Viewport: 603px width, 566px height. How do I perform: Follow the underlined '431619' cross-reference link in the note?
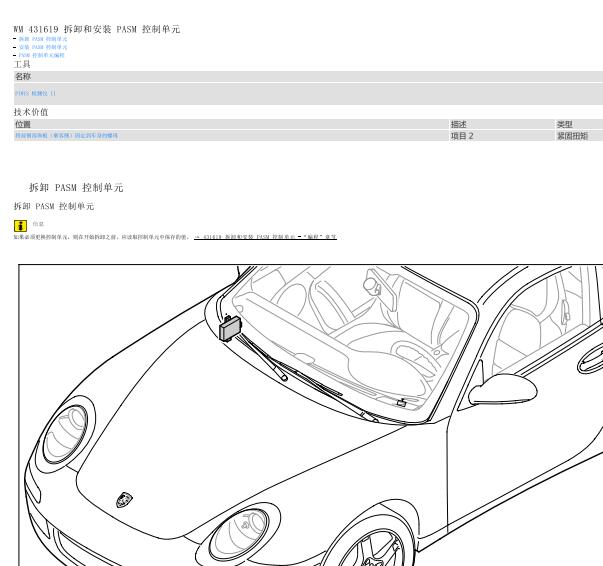tap(265, 237)
